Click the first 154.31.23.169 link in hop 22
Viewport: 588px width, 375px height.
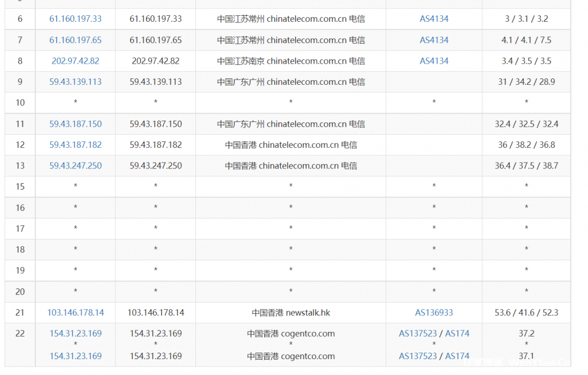[75, 333]
